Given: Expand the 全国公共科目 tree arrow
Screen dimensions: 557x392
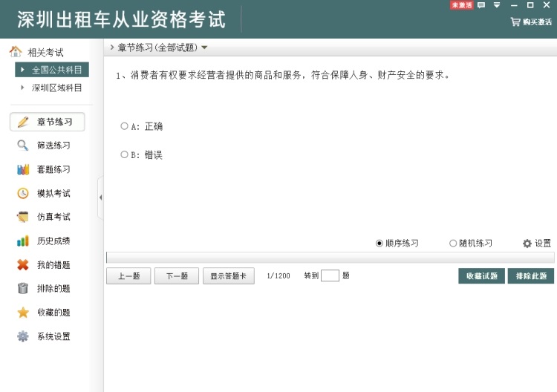Looking at the screenshot, I should [22, 70].
